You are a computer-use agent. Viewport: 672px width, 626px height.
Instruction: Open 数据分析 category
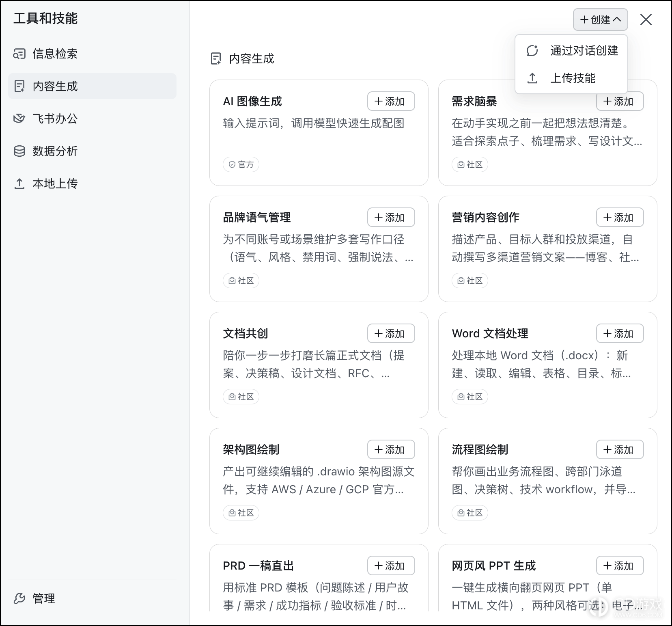pyautogui.click(x=92, y=151)
